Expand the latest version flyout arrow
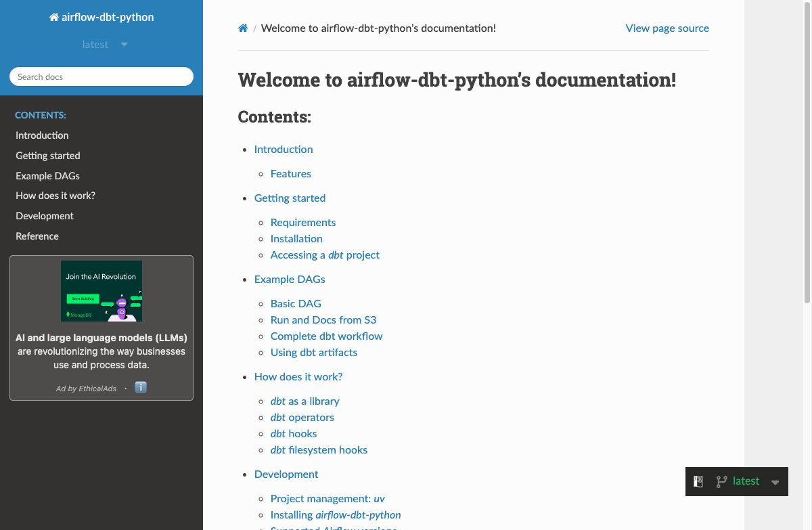The height and width of the screenshot is (530, 812). point(775,482)
